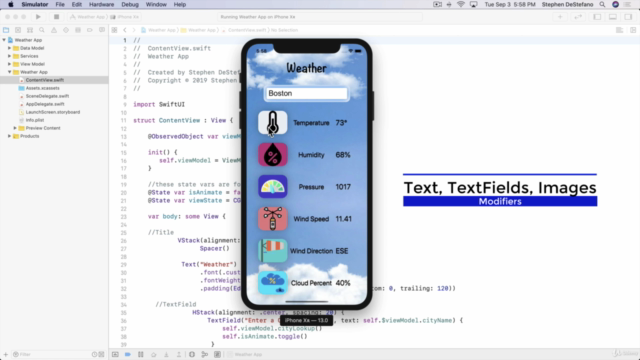Expand the Data Model folder
The width and height of the screenshot is (640, 360).
pos(9,48)
